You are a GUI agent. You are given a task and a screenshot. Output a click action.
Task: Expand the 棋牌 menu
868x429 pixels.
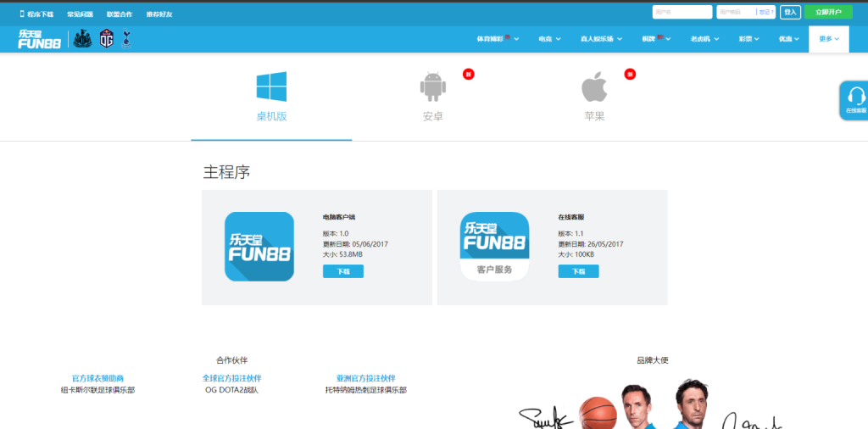[656, 39]
